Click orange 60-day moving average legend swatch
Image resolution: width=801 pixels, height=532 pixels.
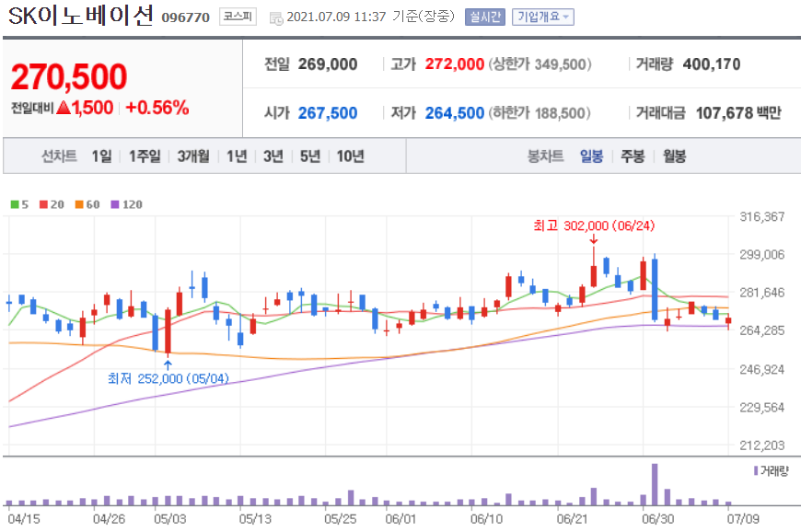tap(79, 204)
